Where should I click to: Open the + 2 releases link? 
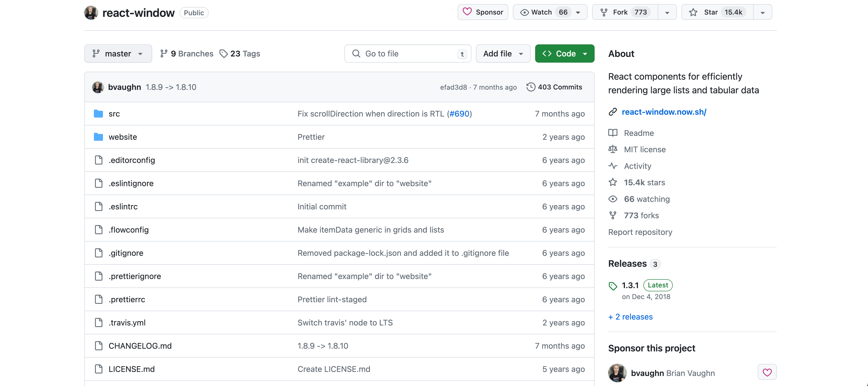point(630,317)
